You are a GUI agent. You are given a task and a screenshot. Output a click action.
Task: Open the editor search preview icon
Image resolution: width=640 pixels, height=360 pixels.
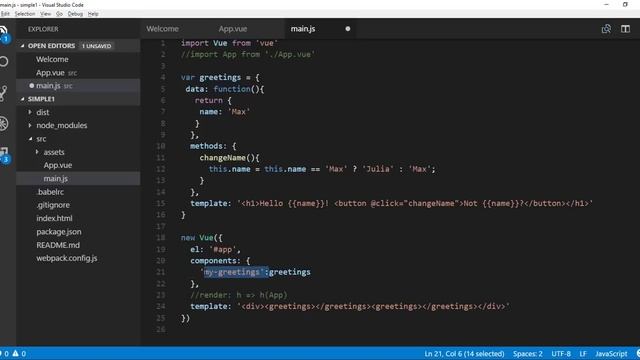606,29
